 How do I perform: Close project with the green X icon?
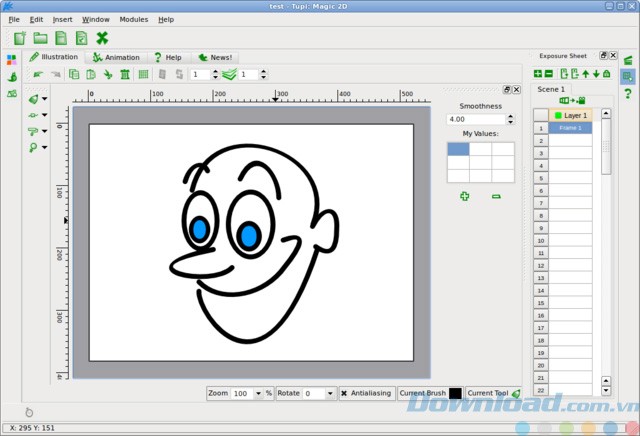click(101, 38)
